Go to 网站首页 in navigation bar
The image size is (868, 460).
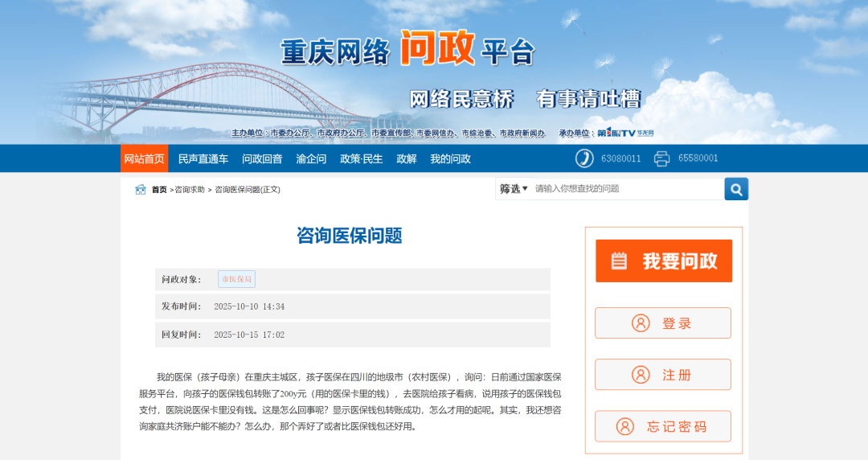(x=145, y=158)
